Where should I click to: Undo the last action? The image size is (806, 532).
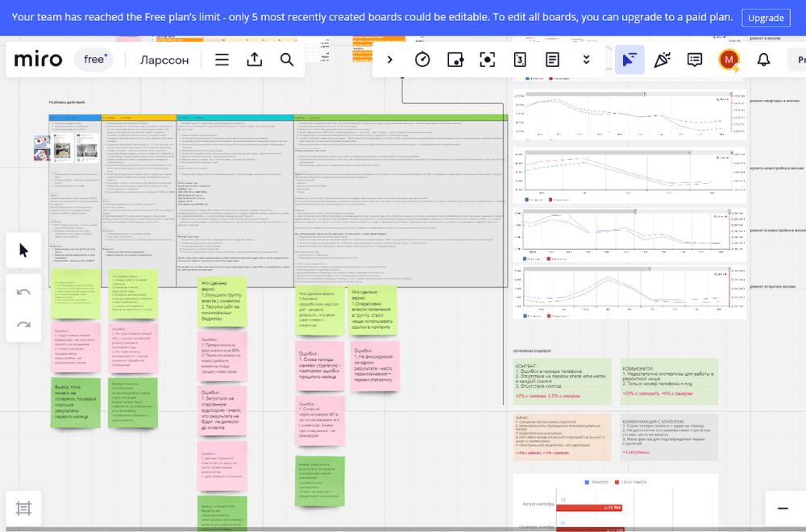pyautogui.click(x=23, y=292)
